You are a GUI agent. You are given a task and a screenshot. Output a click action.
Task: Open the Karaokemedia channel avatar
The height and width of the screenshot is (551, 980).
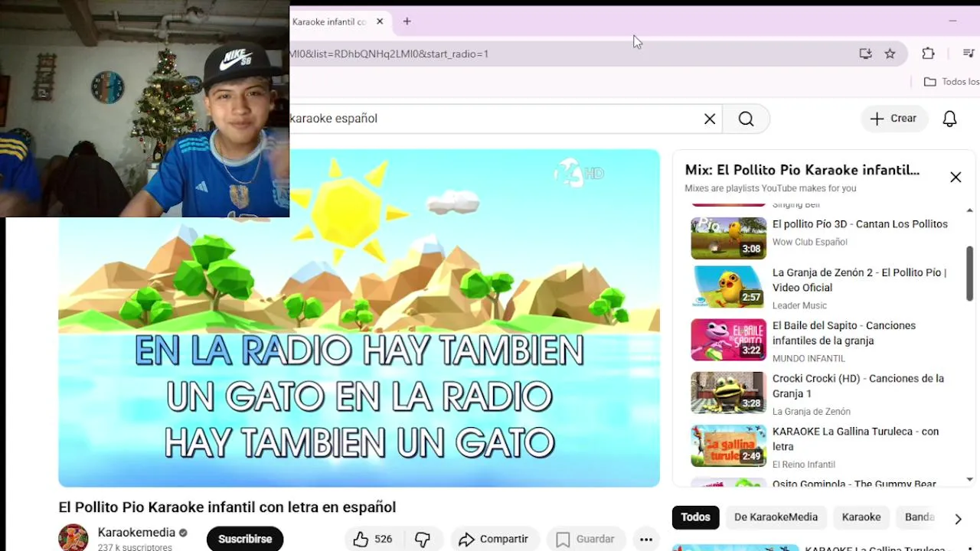73,538
